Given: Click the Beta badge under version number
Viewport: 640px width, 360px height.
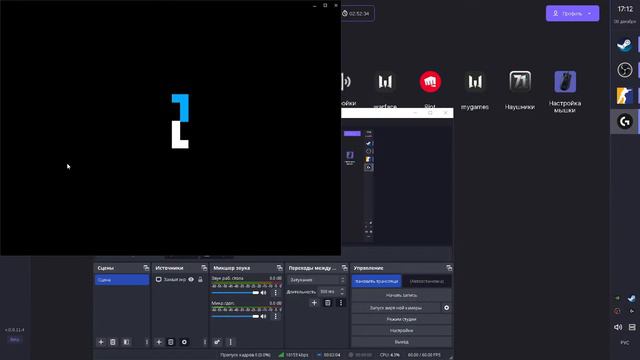Looking at the screenshot, I should 14,340.
